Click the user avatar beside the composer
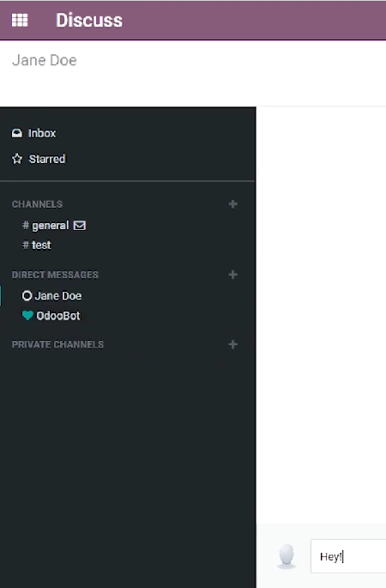This screenshot has width=386, height=588. (x=286, y=556)
